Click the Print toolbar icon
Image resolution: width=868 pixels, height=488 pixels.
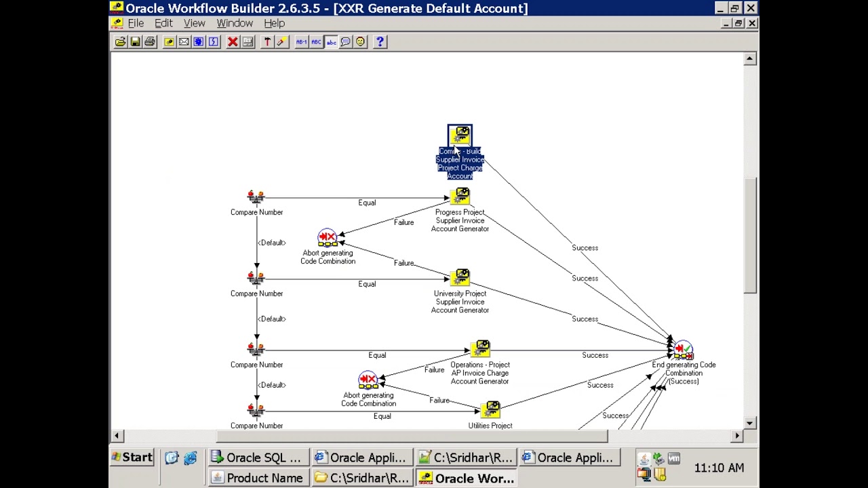click(150, 42)
